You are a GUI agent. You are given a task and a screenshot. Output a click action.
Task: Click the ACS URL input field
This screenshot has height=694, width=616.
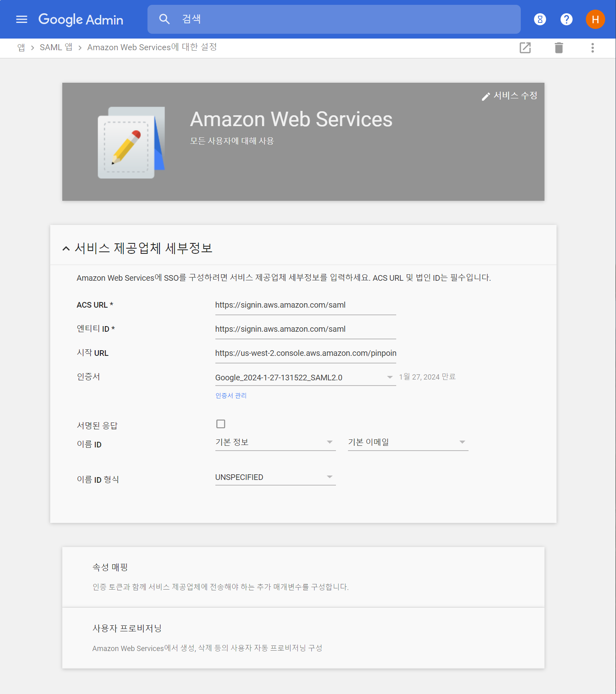click(305, 305)
